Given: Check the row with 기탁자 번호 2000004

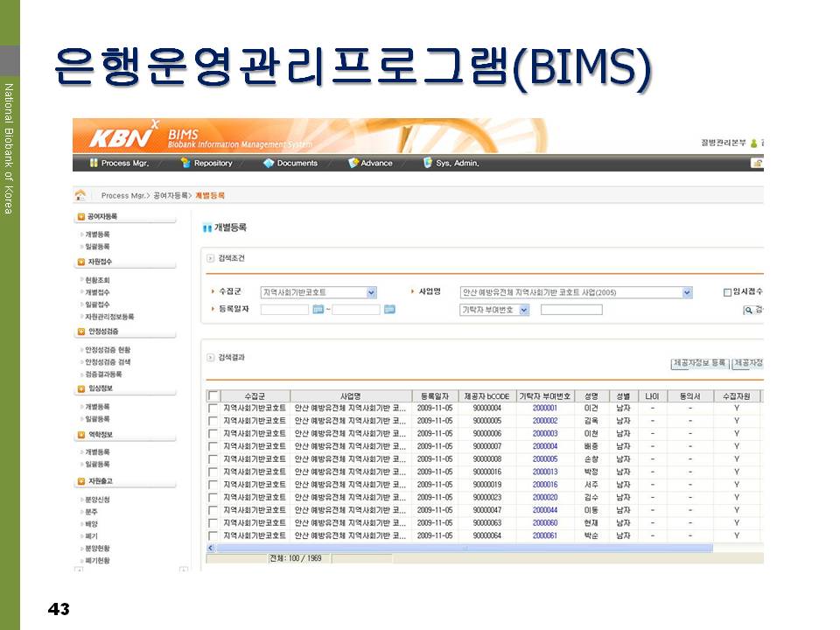Looking at the screenshot, I should click(x=213, y=446).
